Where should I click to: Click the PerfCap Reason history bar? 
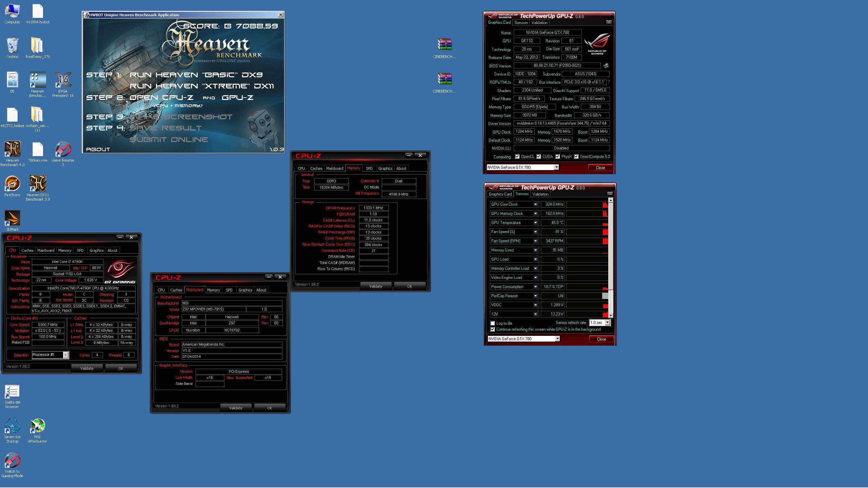(x=587, y=296)
